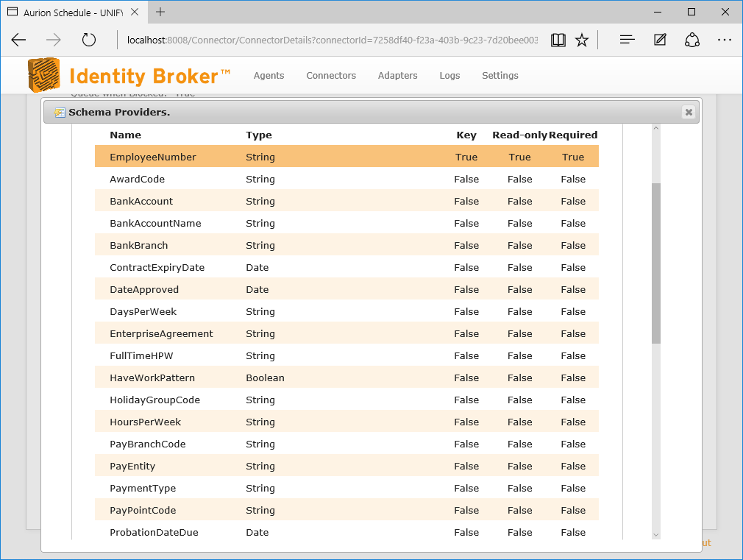Click the browser forward arrow
Viewport: 743px width, 560px height.
(x=54, y=40)
